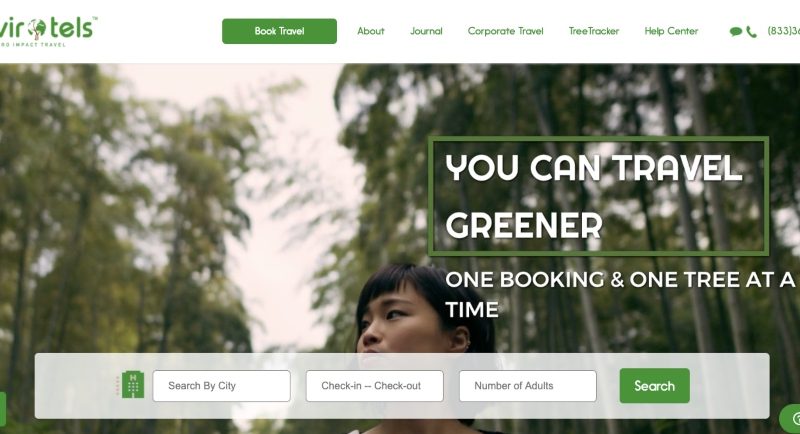Focus the Search By City field
This screenshot has width=800, height=434.
[221, 386]
